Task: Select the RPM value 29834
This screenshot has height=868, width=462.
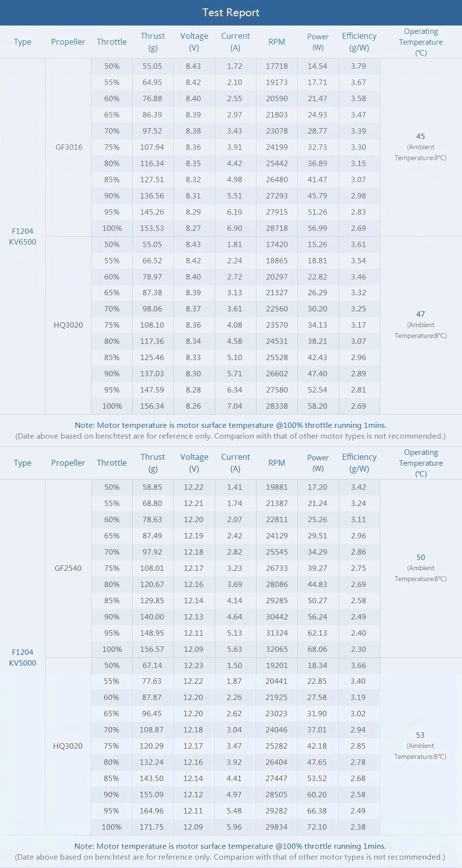Action: 276,827
